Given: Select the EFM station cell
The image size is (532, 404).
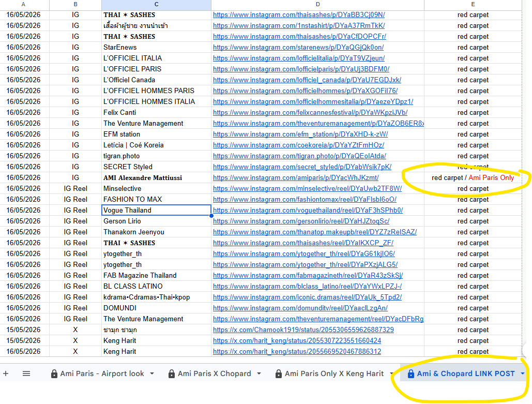Looking at the screenshot, I should pyautogui.click(x=156, y=134).
